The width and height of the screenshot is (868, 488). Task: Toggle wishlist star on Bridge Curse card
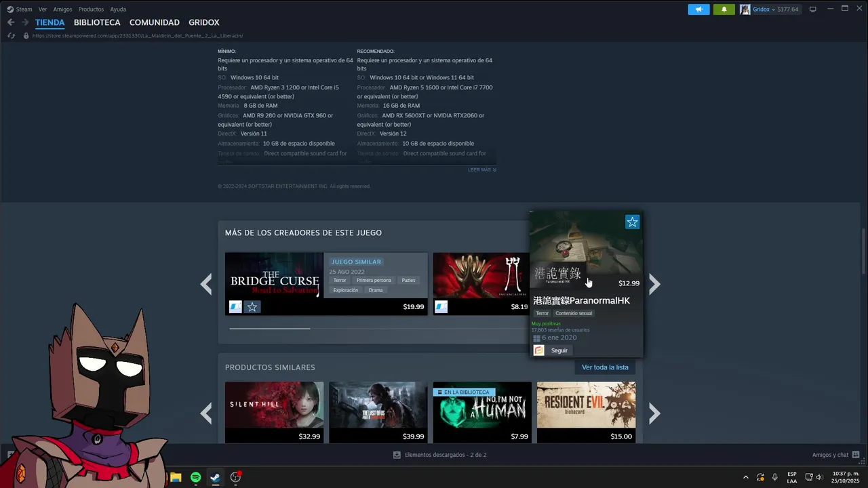(x=252, y=307)
